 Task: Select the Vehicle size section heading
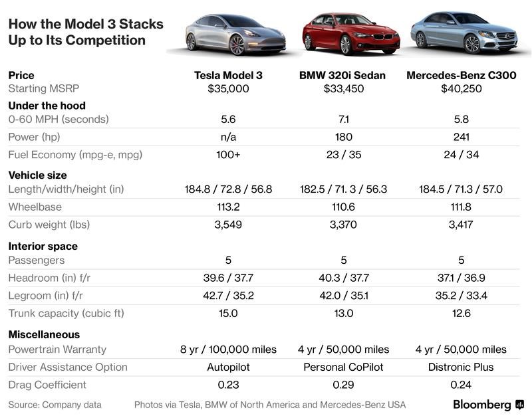[37, 175]
